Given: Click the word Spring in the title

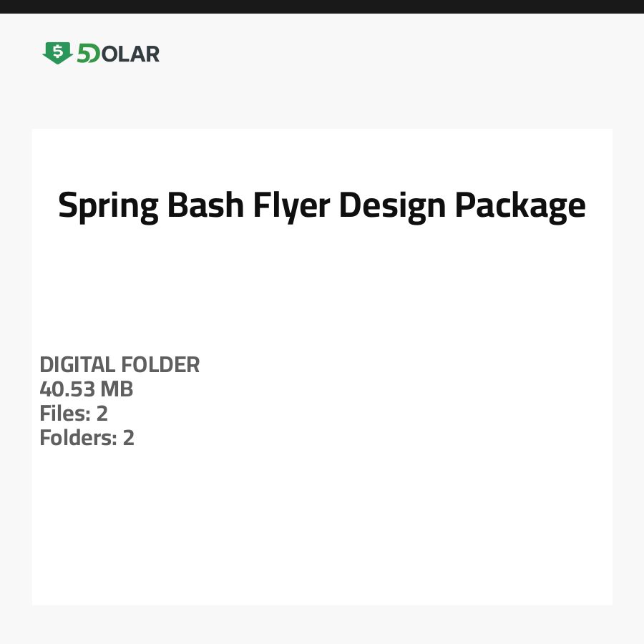Looking at the screenshot, I should click(108, 206).
